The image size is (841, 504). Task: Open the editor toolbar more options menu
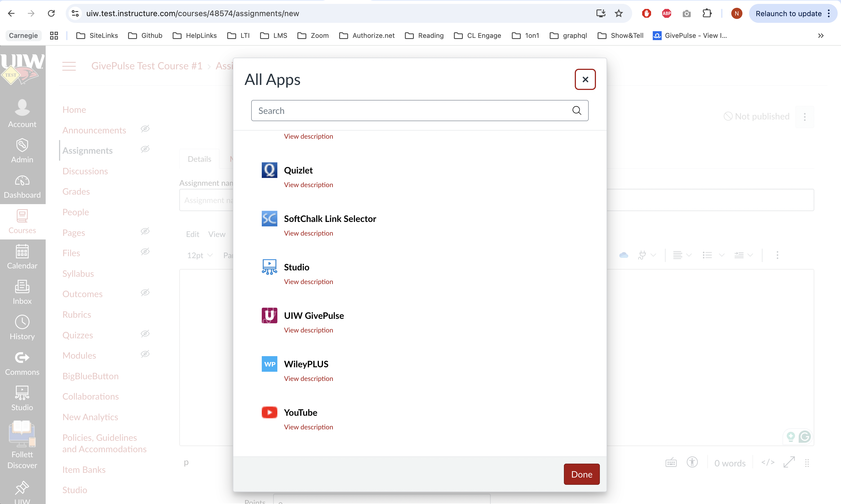(x=777, y=255)
